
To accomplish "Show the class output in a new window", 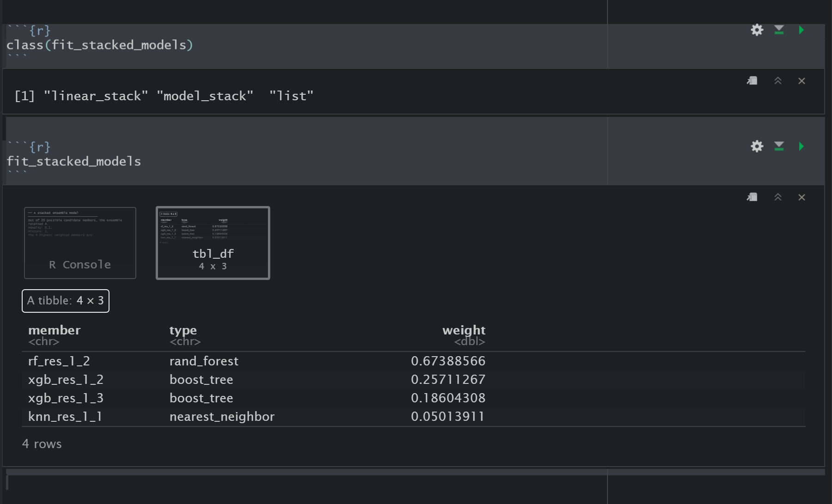I will click(752, 80).
